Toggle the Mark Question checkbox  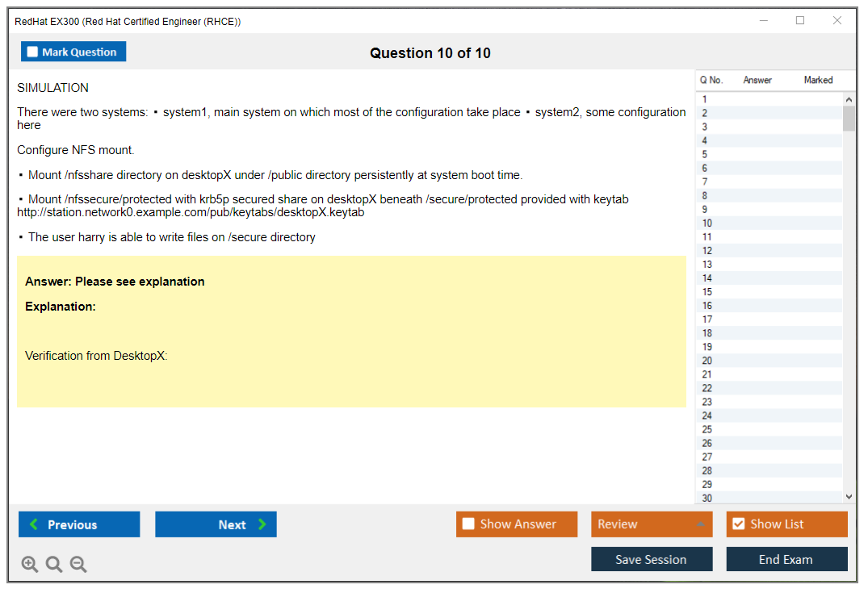(33, 52)
